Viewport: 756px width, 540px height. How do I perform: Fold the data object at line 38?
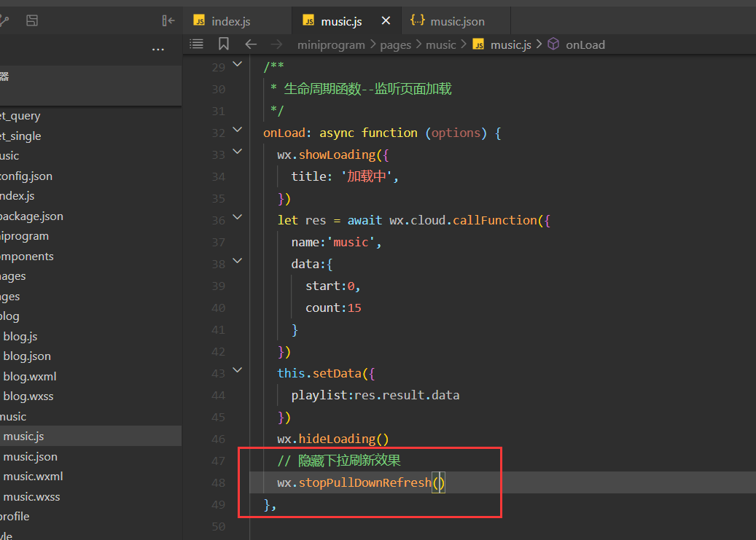click(x=237, y=261)
